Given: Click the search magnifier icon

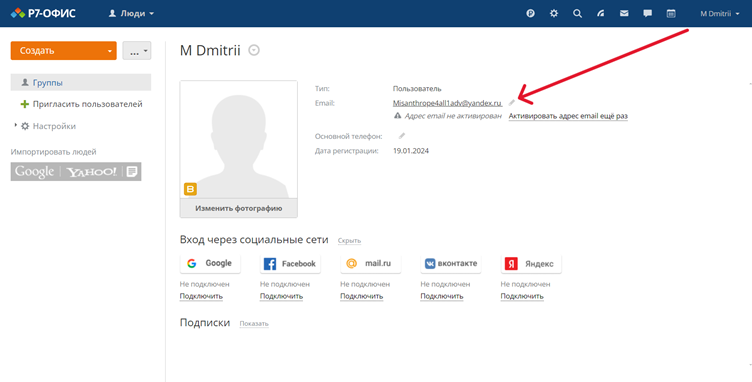Looking at the screenshot, I should click(x=577, y=13).
